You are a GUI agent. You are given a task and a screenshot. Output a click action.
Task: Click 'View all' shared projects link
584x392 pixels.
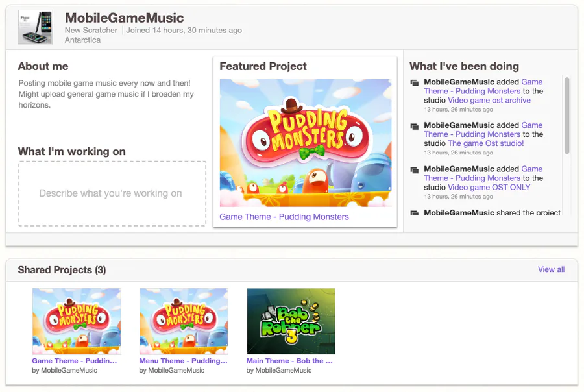551,269
